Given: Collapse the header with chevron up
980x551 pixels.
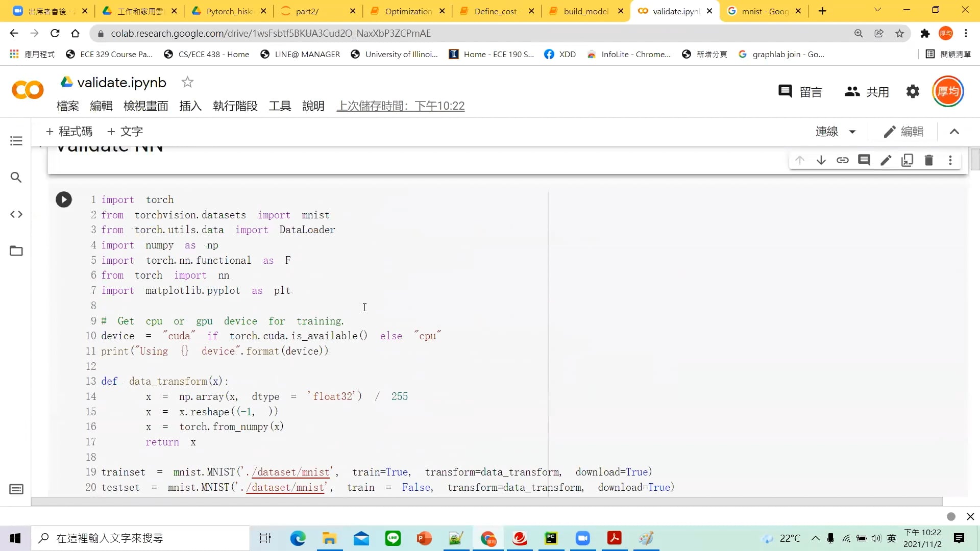Looking at the screenshot, I should tap(954, 132).
